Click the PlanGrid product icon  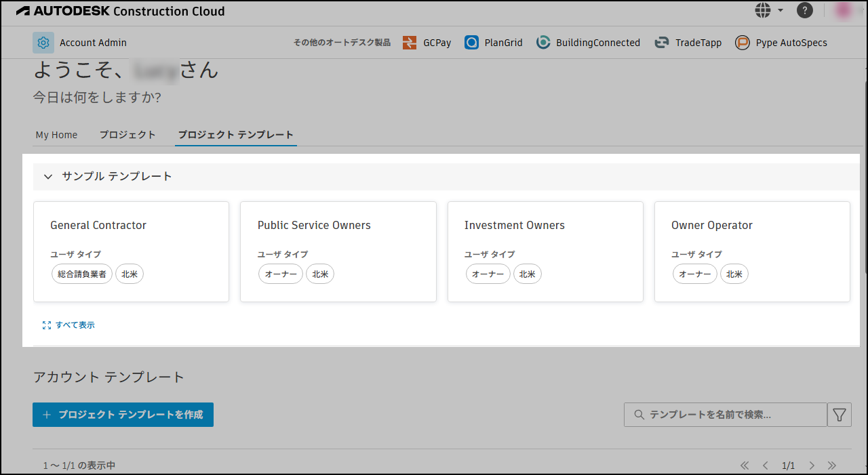(472, 43)
